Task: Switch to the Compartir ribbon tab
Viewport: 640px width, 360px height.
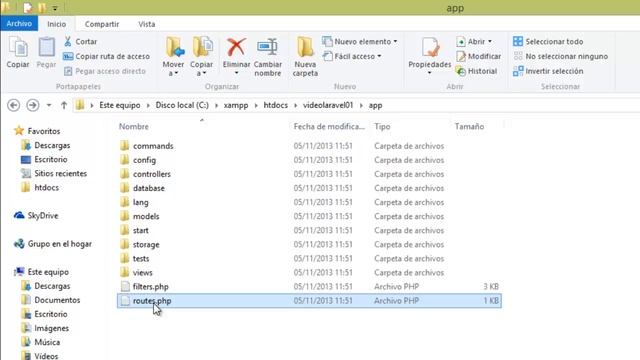Action: (x=102, y=24)
